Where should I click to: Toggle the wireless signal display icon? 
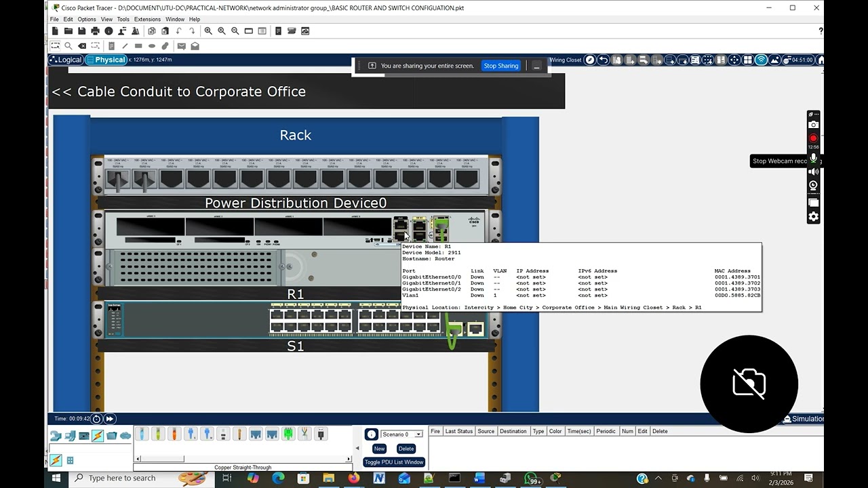point(761,60)
